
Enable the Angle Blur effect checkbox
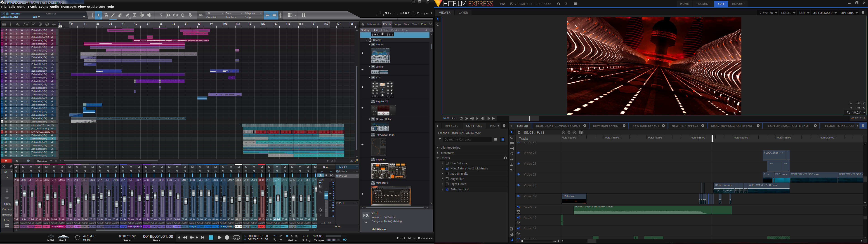pos(447,179)
